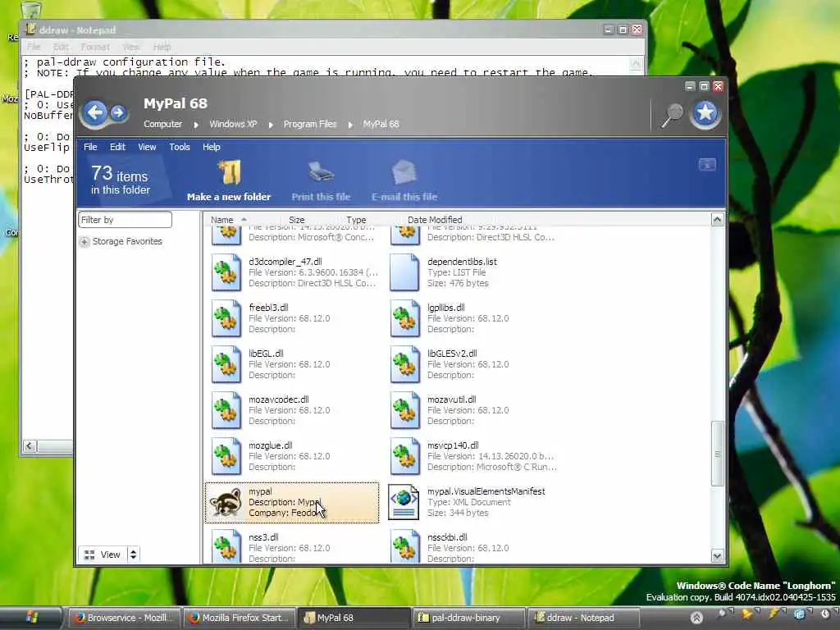Sort by the Date Modified column header
The height and width of the screenshot is (630, 840).
click(x=435, y=220)
